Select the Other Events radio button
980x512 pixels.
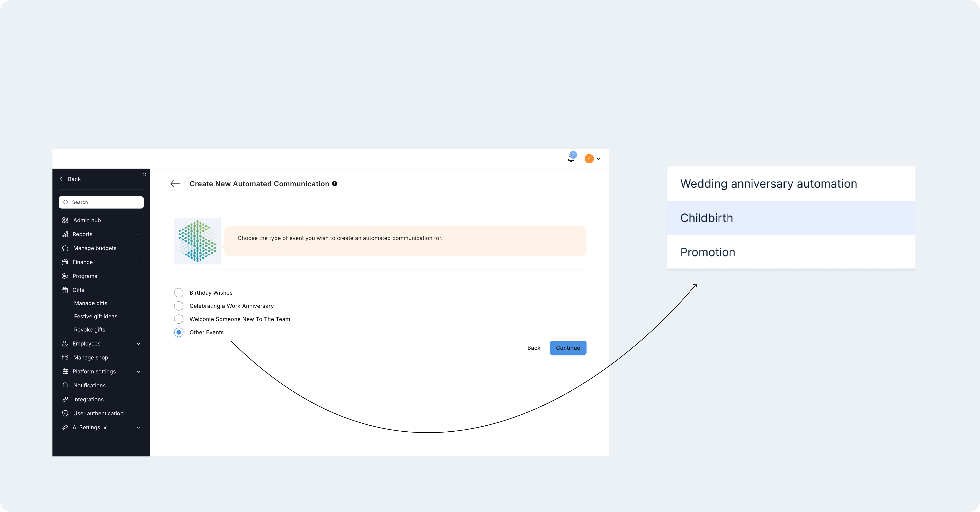(179, 332)
